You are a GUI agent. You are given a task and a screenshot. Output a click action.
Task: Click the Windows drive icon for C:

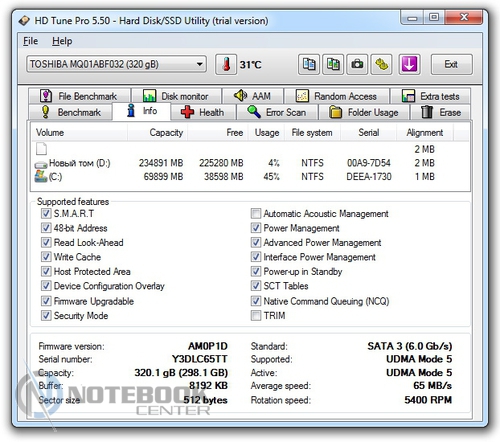[x=41, y=176]
